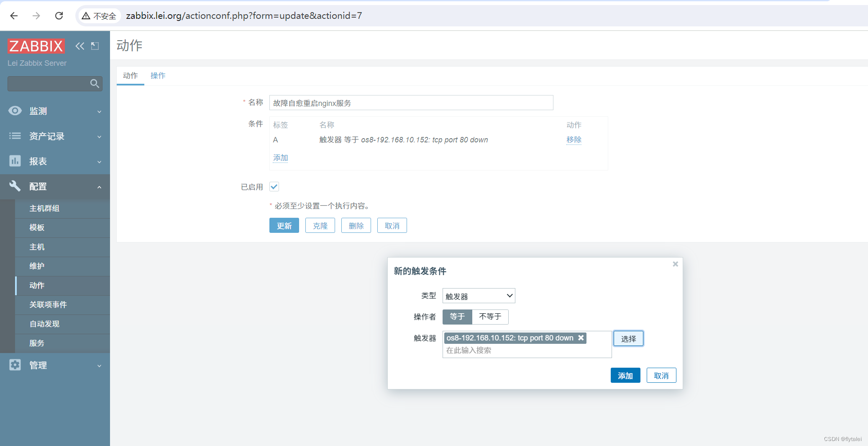Click the eye icon for 监测
868x446 pixels.
tap(15, 111)
